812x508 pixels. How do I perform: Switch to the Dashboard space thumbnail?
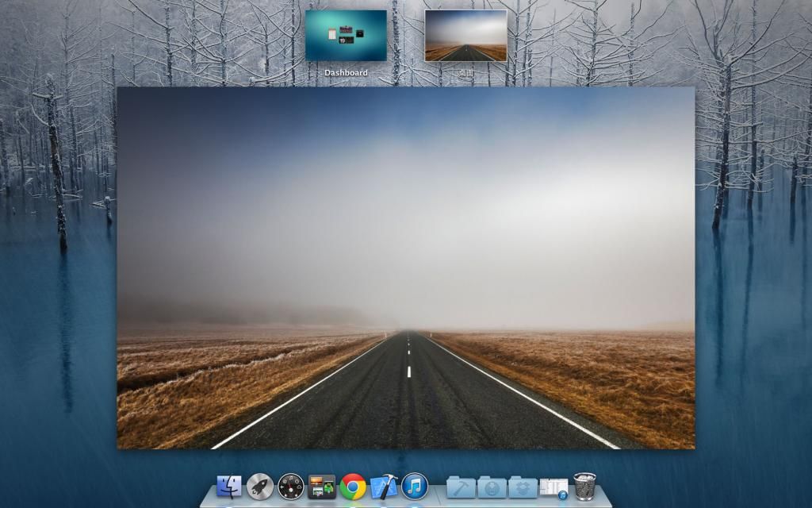pyautogui.click(x=346, y=35)
